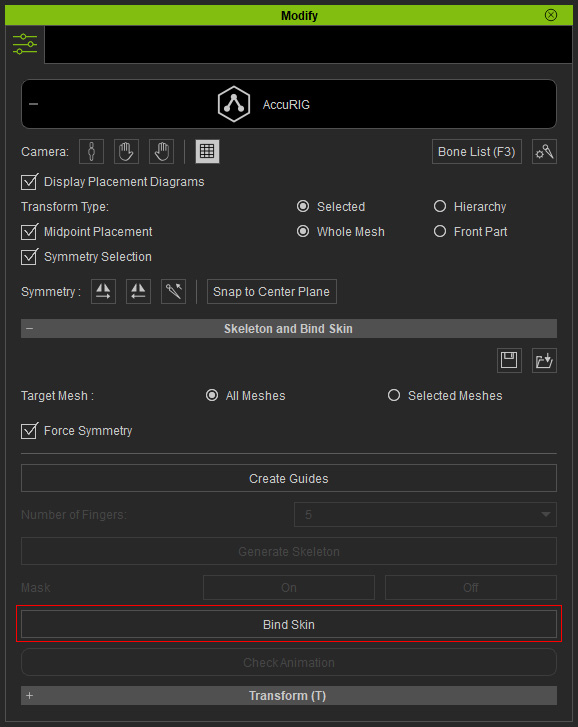
Task: Open bone settings wrench icon
Action: click(544, 152)
